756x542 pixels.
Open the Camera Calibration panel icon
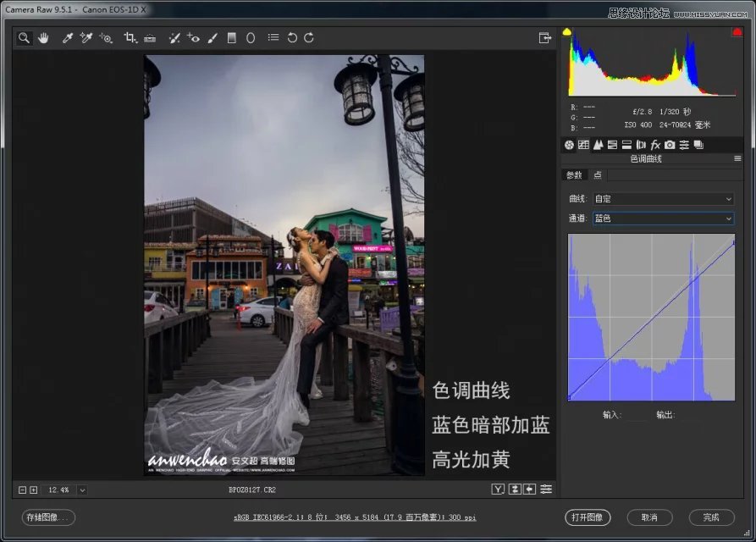click(x=670, y=145)
